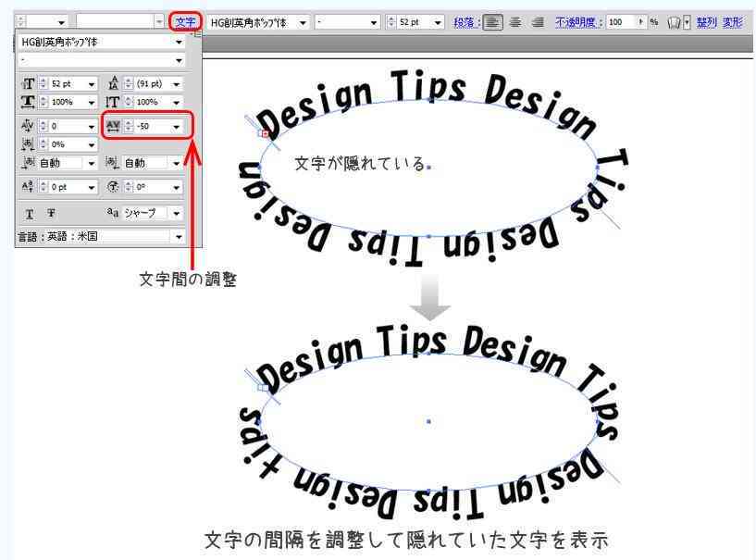Open the 52 pt size dropdown in the panel
This screenshot has height=560, width=756.
[x=91, y=84]
